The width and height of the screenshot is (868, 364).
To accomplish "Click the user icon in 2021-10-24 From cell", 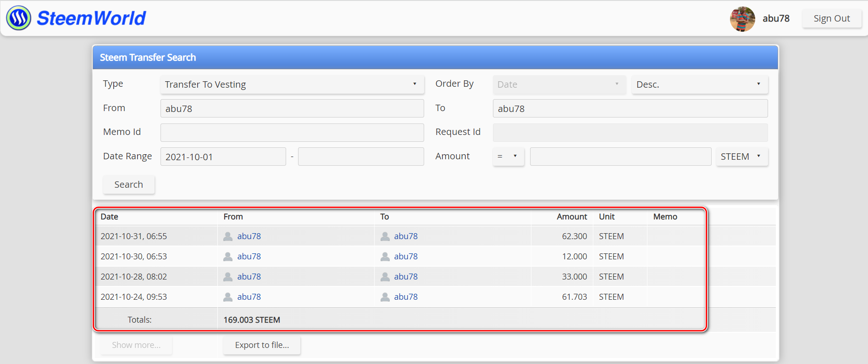I will coord(228,297).
